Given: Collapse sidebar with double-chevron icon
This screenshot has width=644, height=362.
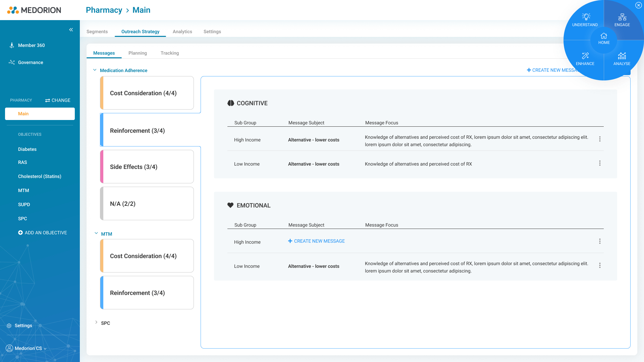Looking at the screenshot, I should click(71, 30).
